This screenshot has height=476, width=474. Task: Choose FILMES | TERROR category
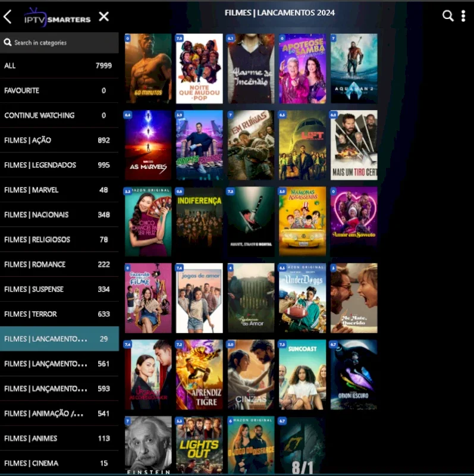click(x=59, y=314)
